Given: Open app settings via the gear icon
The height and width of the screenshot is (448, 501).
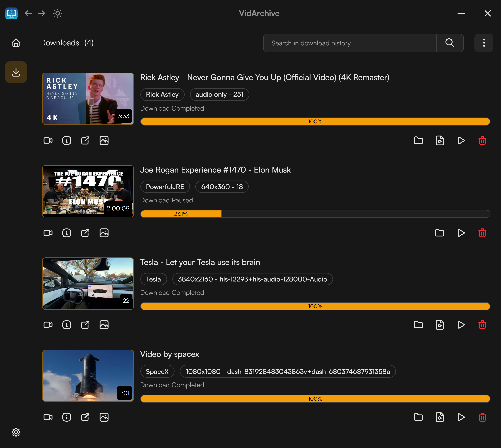Looking at the screenshot, I should (16, 432).
